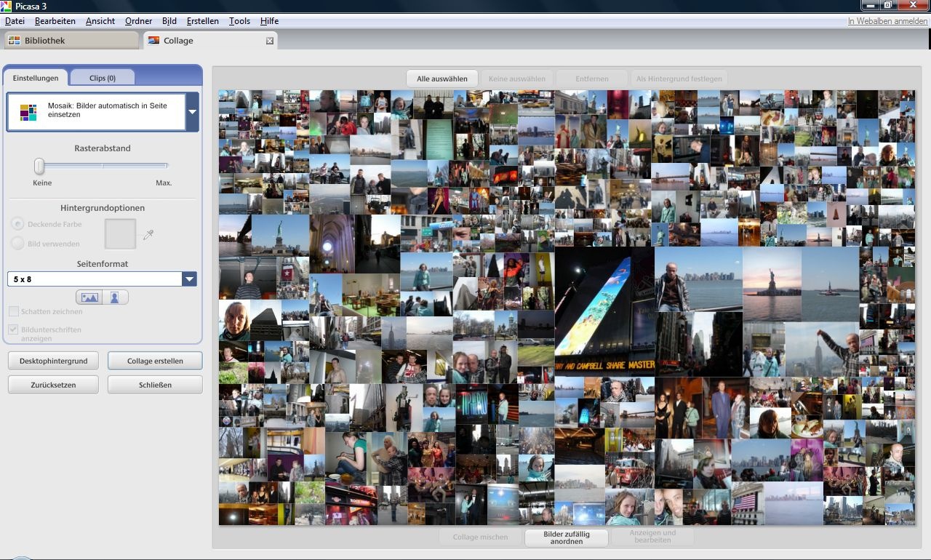Click the Mosaik collage type icon

28,111
